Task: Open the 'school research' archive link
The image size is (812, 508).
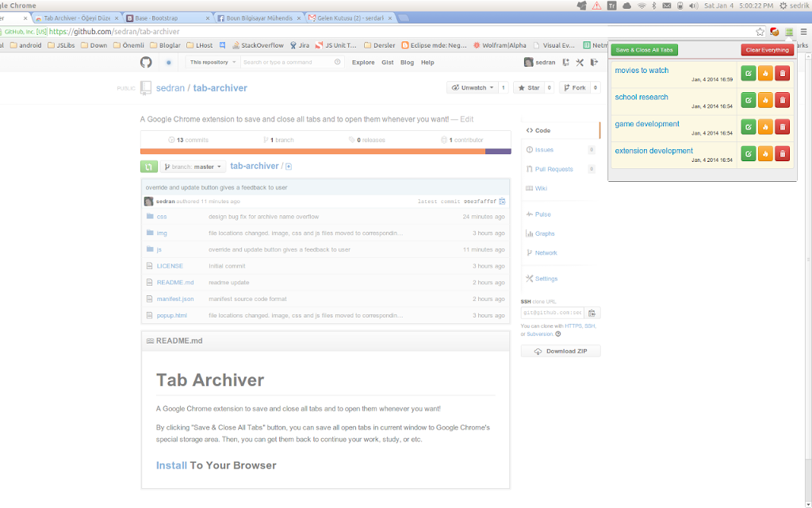Action: [641, 97]
